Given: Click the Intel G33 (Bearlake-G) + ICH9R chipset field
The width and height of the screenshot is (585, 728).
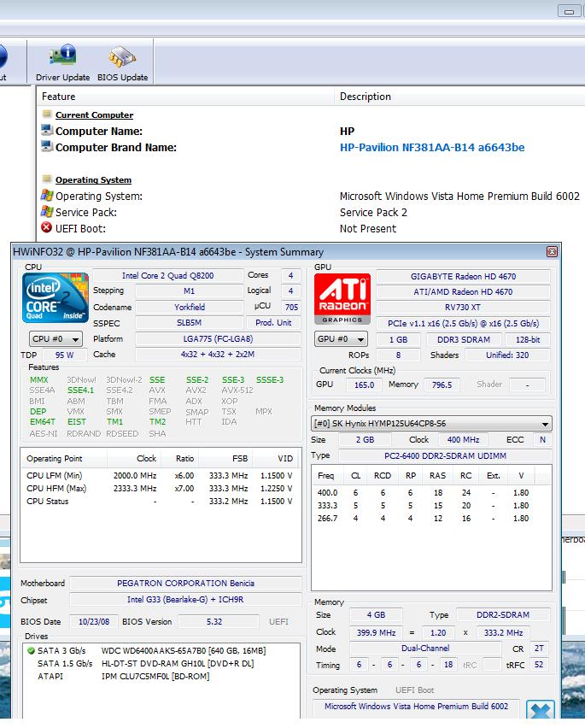Looking at the screenshot, I should click(x=185, y=599).
